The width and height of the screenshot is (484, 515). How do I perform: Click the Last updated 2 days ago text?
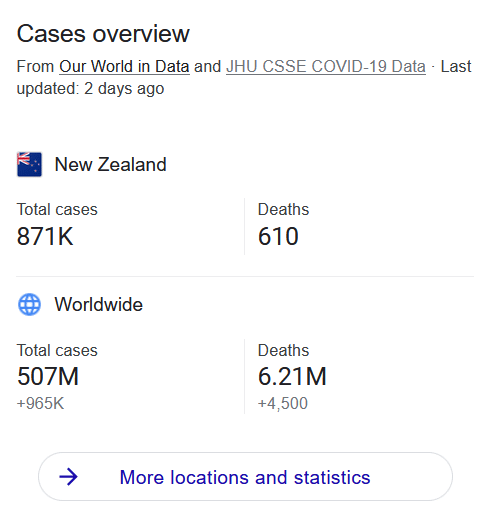tap(244, 77)
